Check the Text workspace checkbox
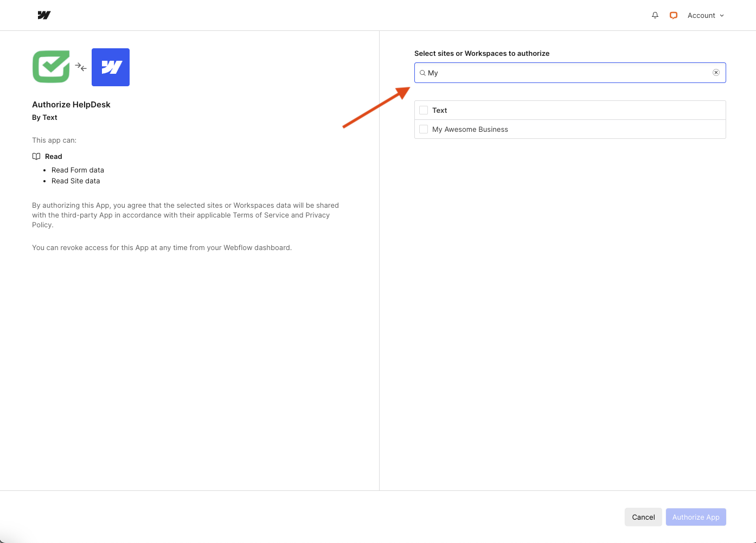The width and height of the screenshot is (756, 543). (424, 110)
